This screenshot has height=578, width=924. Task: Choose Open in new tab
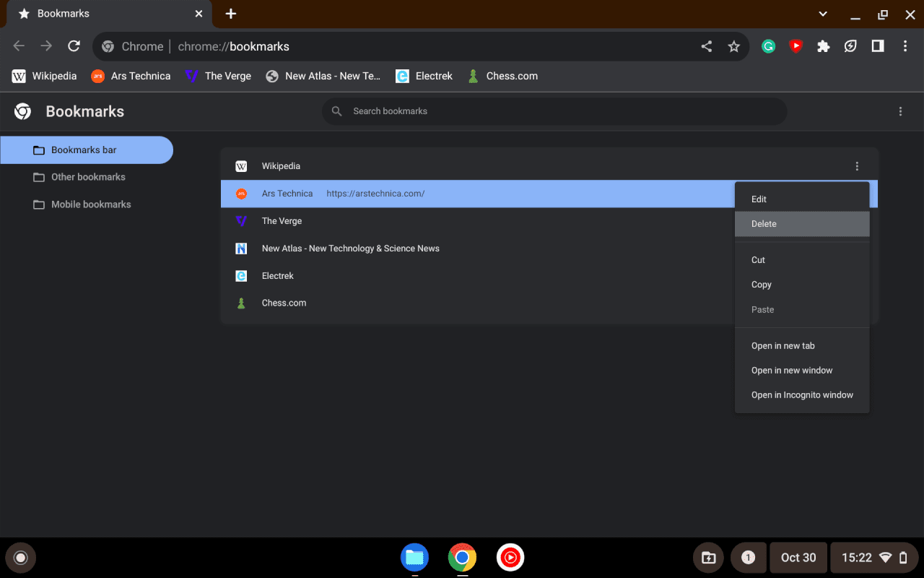coord(802,346)
